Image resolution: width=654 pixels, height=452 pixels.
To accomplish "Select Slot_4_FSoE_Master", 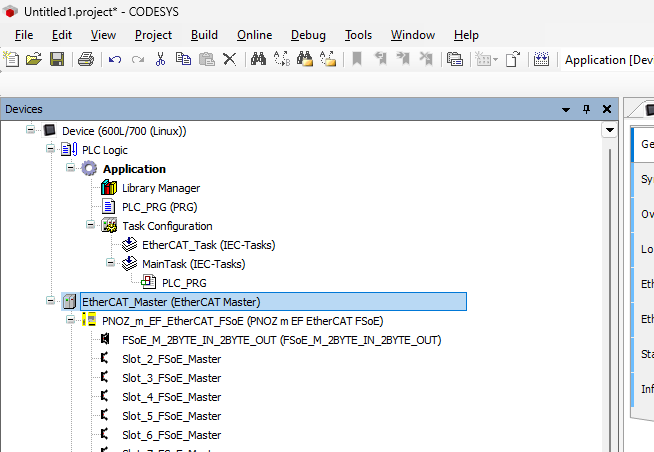I will (171, 397).
